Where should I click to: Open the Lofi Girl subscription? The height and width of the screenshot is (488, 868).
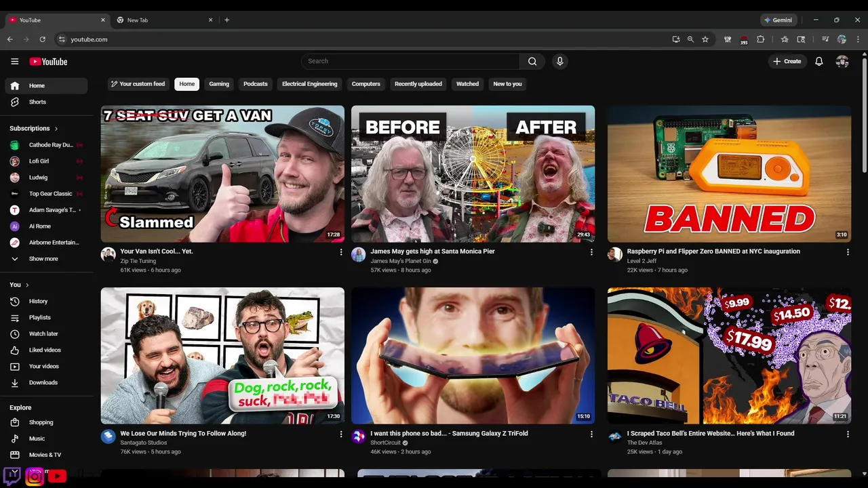click(46, 161)
